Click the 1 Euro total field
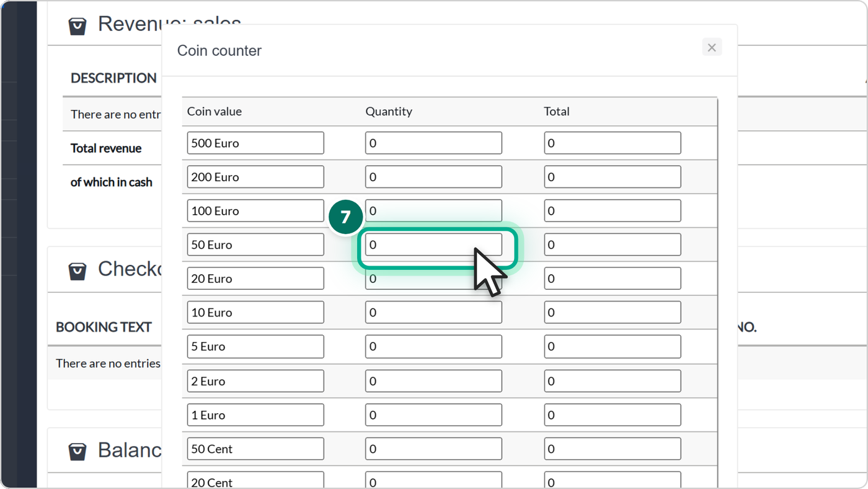Screen dimensions: 868x489 (613, 415)
